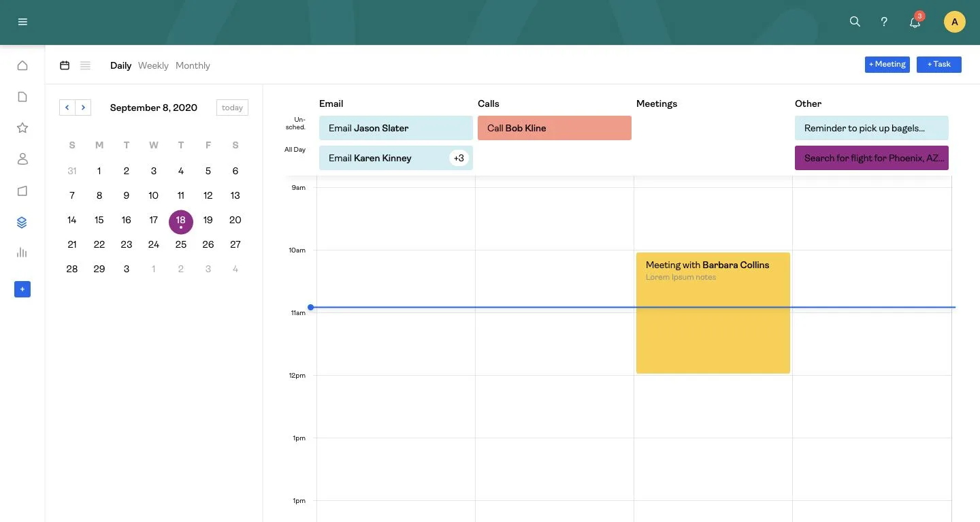This screenshot has height=522, width=980.
Task: Advance month using the right chevron
Action: tap(83, 107)
